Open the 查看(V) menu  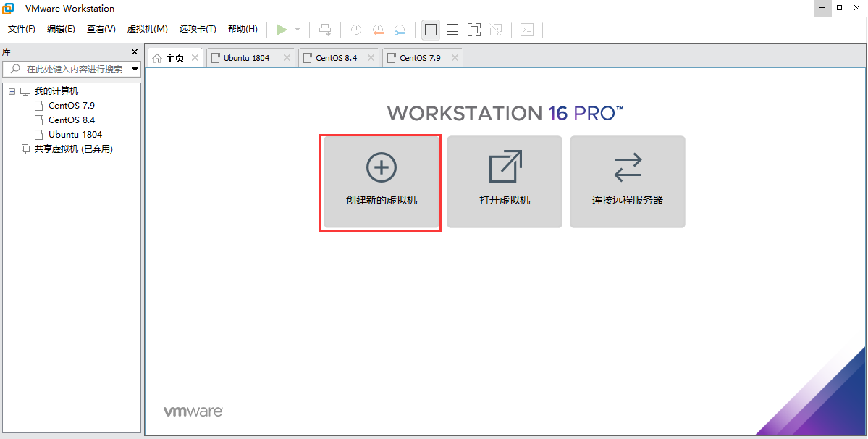pyautogui.click(x=101, y=29)
